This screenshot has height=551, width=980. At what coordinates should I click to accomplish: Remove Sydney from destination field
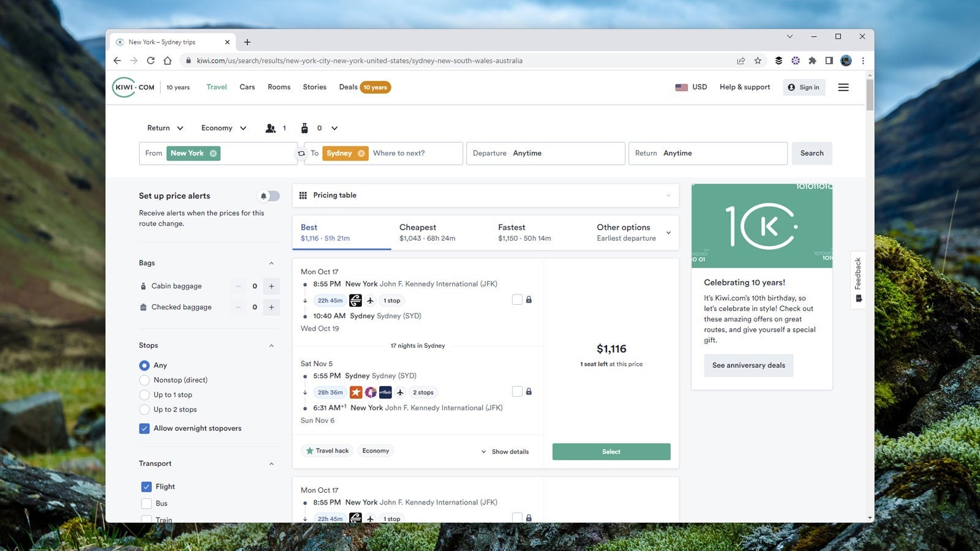(361, 154)
